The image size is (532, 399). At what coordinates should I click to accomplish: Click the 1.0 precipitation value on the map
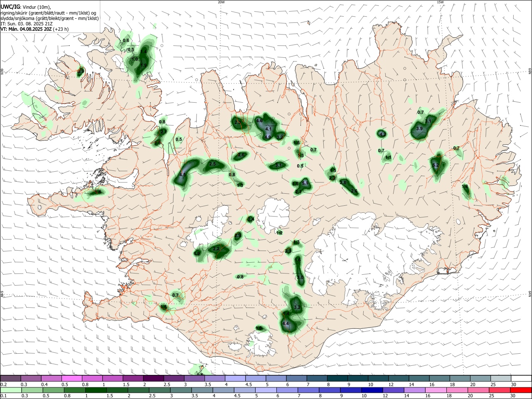coord(135,59)
